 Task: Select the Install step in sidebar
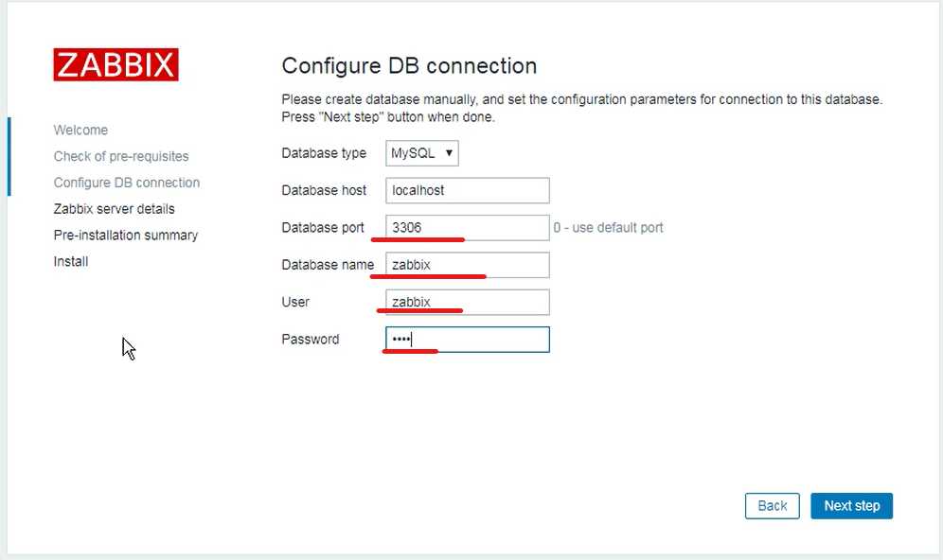click(x=71, y=261)
